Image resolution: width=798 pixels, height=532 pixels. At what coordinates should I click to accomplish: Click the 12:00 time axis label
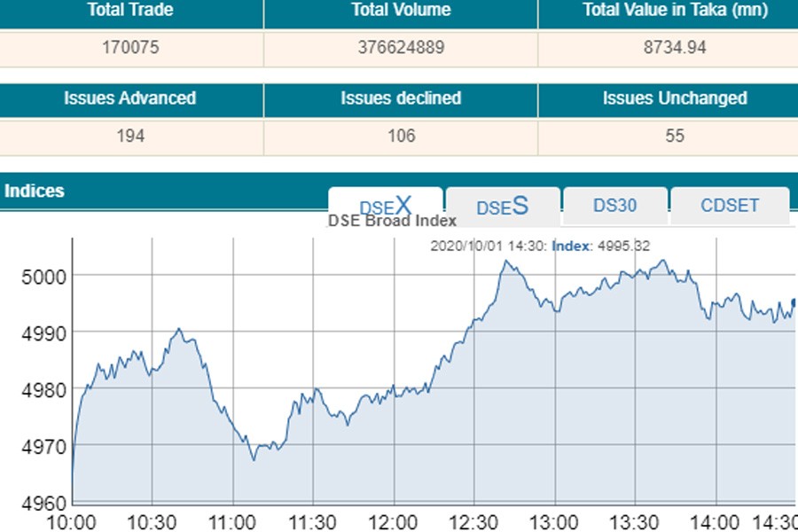393,521
